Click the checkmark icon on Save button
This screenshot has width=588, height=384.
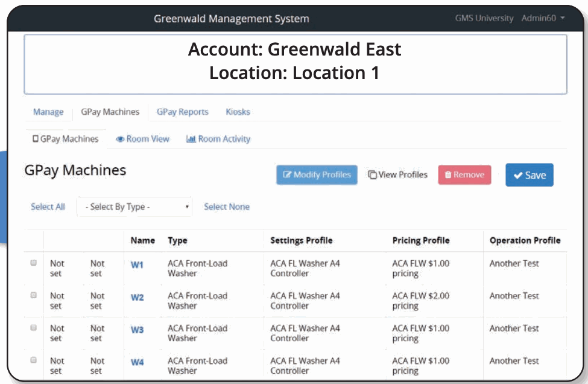click(518, 175)
